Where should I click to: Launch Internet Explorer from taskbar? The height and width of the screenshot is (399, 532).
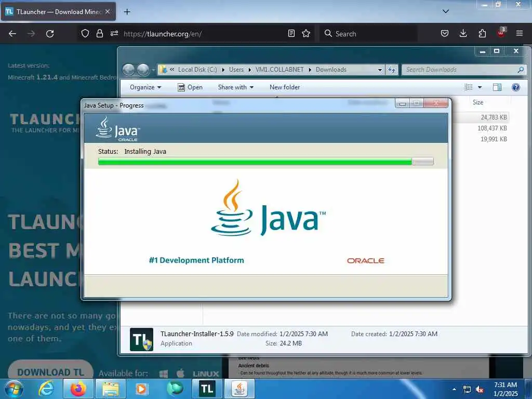[x=46, y=389]
